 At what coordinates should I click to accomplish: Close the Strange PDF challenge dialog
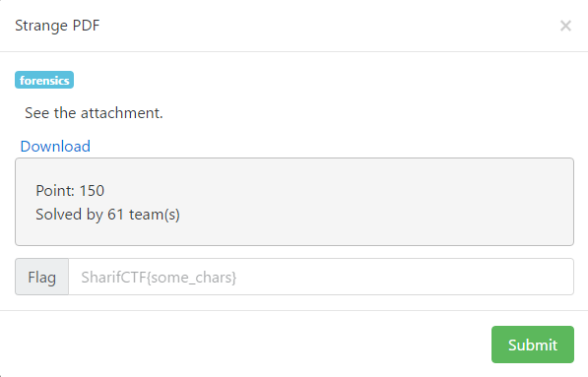pos(565,26)
